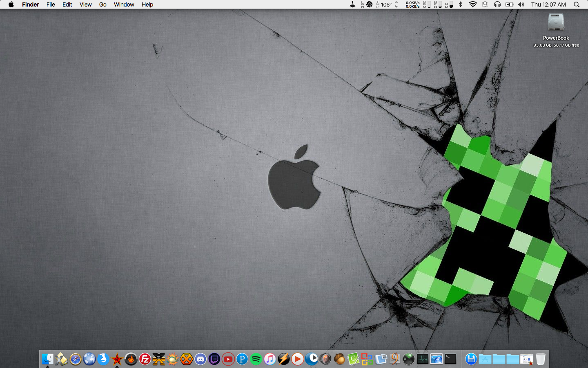Open Discord from the dock
Image resolution: width=588 pixels, height=368 pixels.
pyautogui.click(x=200, y=359)
